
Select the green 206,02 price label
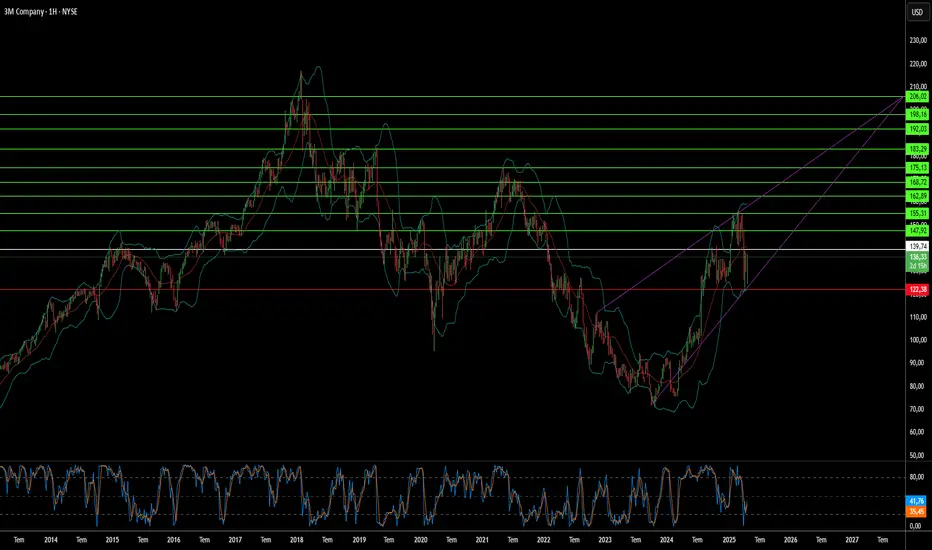pos(918,97)
